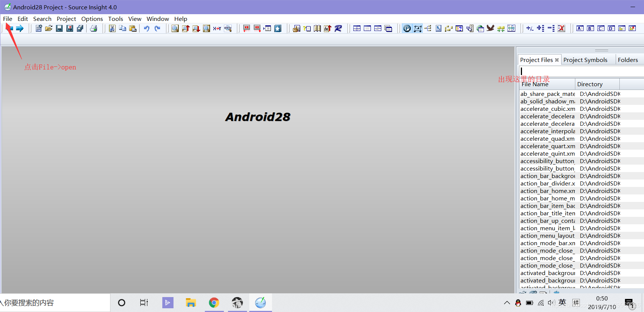Toggle the Relation window icon
This screenshot has width=644, height=312.
[418, 28]
